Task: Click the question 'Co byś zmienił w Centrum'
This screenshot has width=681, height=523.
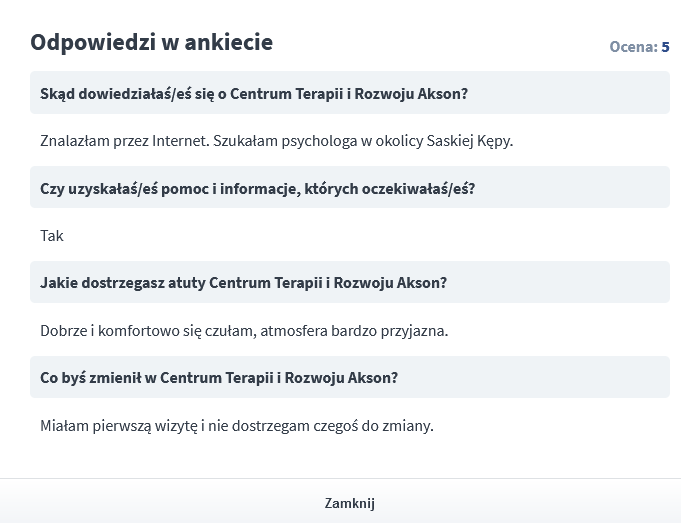Action: tap(219, 378)
